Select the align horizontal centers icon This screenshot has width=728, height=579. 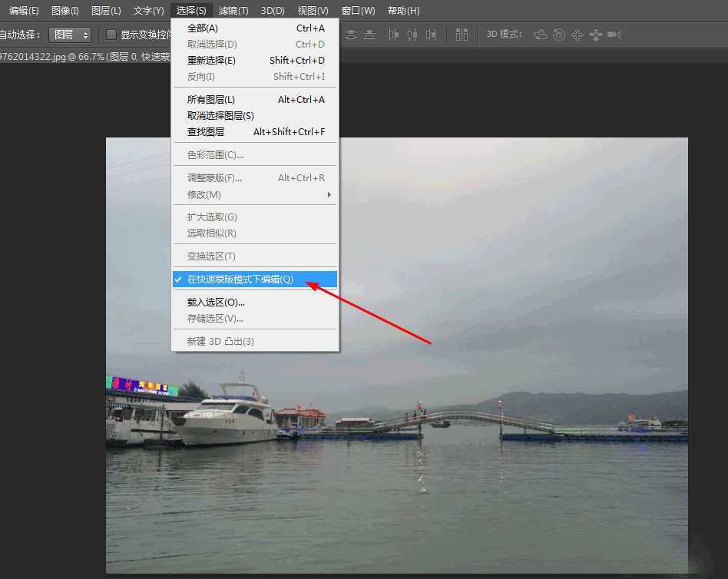[412, 35]
